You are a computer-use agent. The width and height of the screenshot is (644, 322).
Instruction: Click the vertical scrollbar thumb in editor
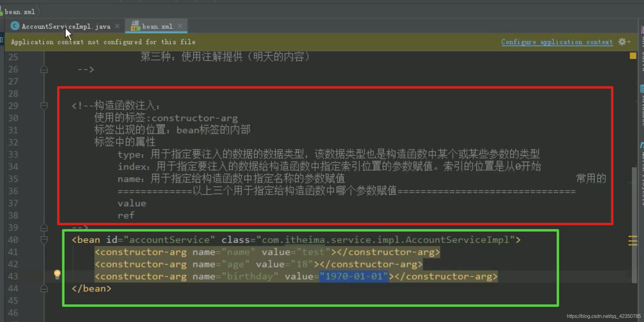click(634, 225)
